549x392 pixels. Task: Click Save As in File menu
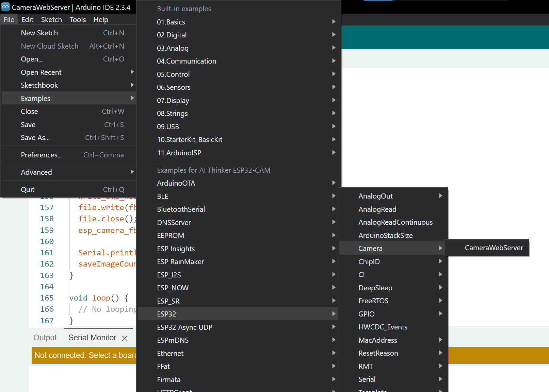pos(35,138)
